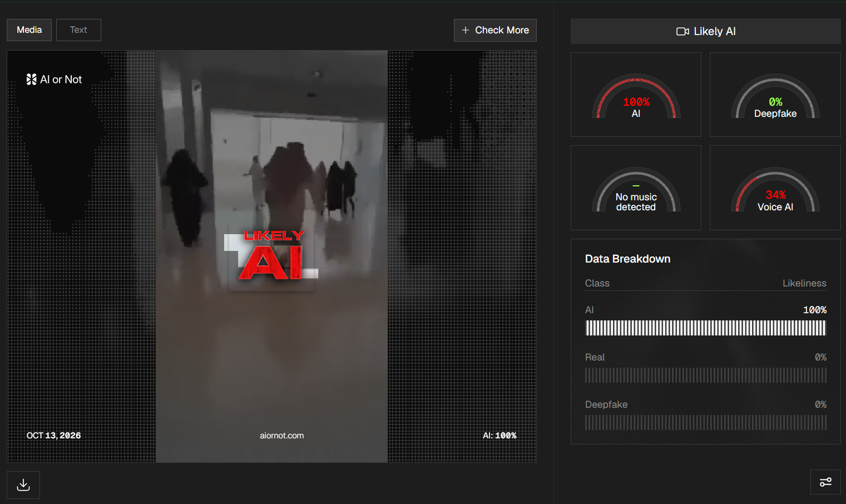Click the OCT 13, 2026 date text
Image resolution: width=846 pixels, height=504 pixels.
[53, 436]
